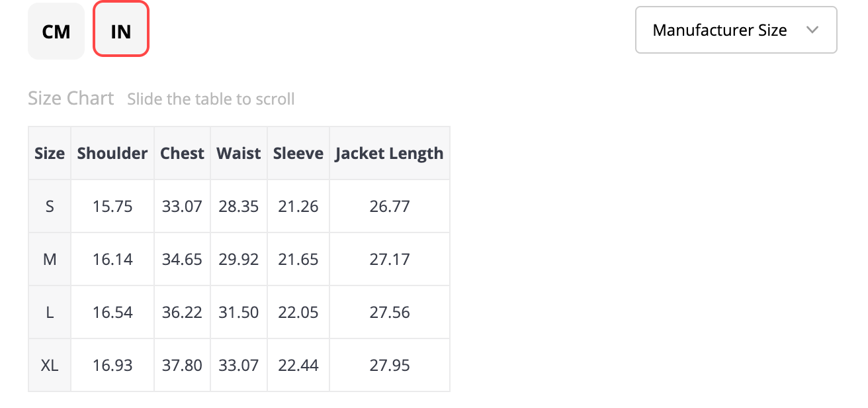Click chest value 34.65 for size M
This screenshot has width=868, height=408.
(x=182, y=259)
